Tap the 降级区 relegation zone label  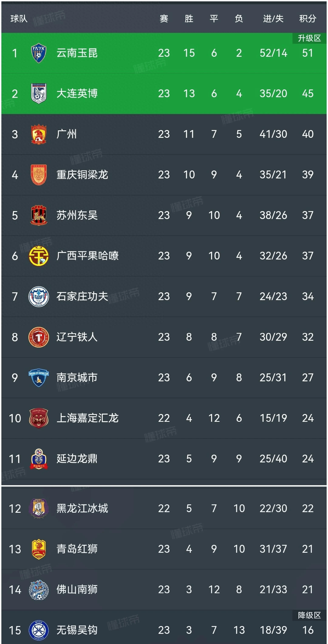pos(309,615)
